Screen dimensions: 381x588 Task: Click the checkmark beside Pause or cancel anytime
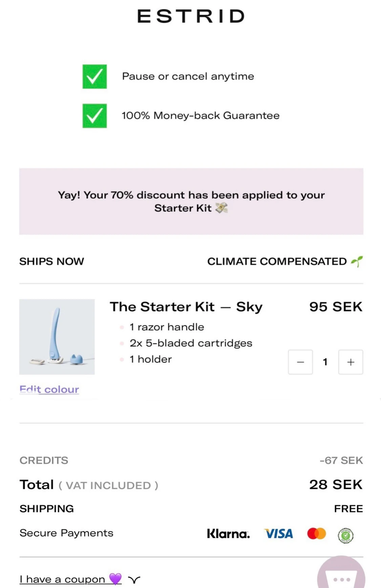[x=94, y=77]
